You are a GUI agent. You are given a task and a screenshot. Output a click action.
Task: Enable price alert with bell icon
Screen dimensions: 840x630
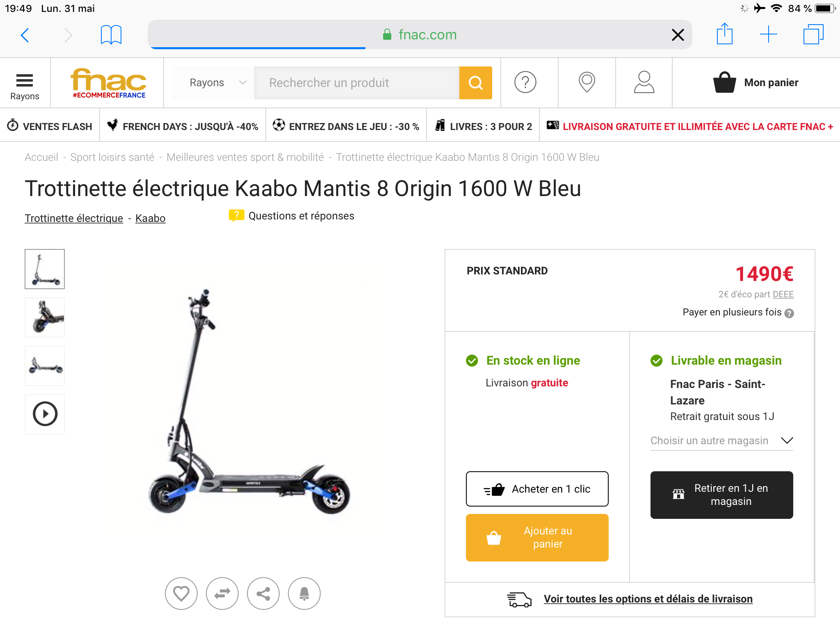tap(304, 593)
